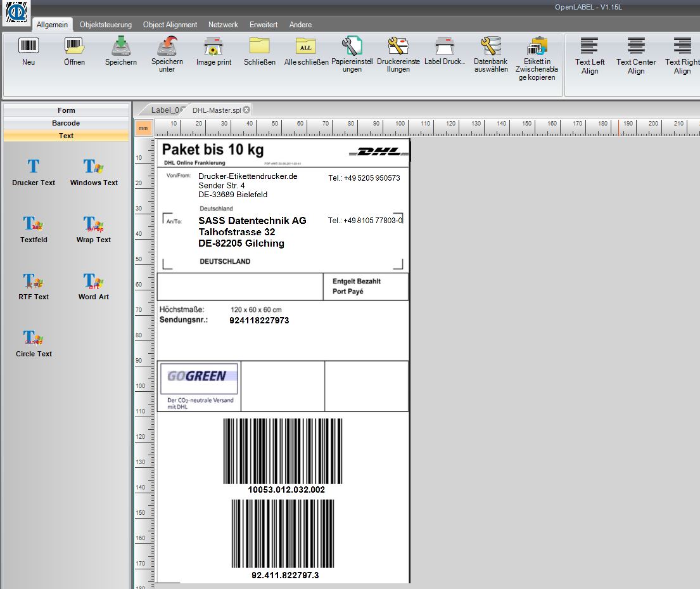Pick the RTF Text tool

[34, 287]
